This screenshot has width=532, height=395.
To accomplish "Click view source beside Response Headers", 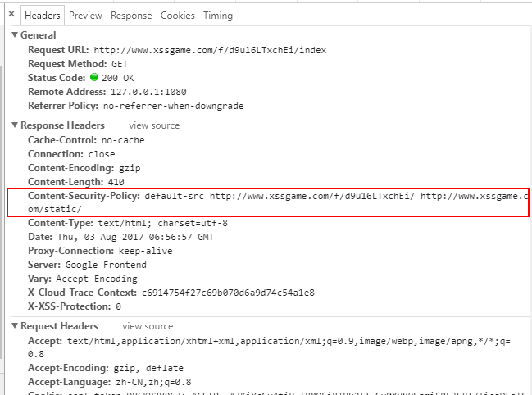I will point(154,125).
